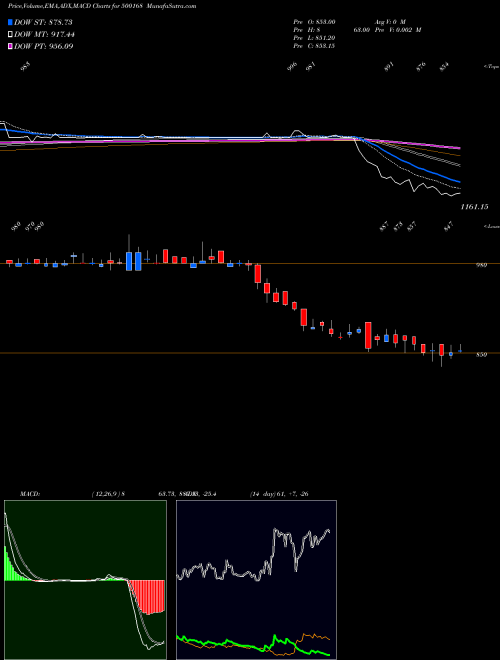Click the blue DOW ST legend swatch

point(10,22)
